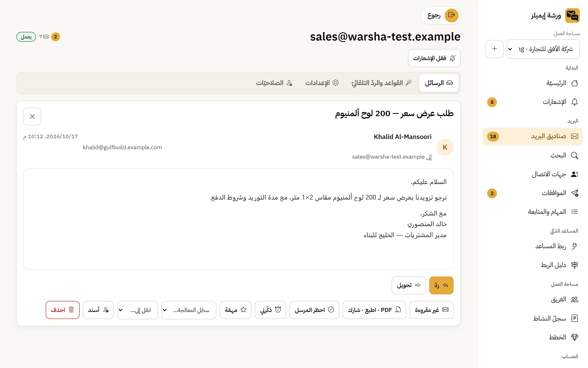Click the diamond plans icon
Screen dimensions: 588x368
[x=574, y=337]
